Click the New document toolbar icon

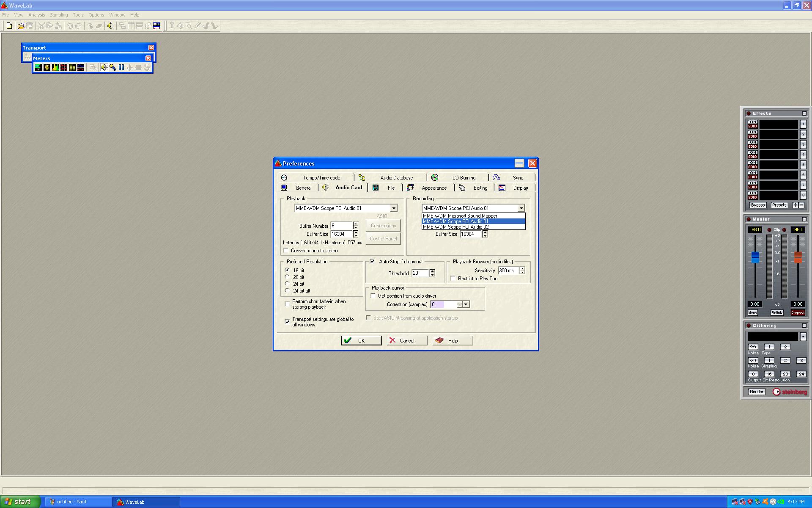pyautogui.click(x=9, y=26)
